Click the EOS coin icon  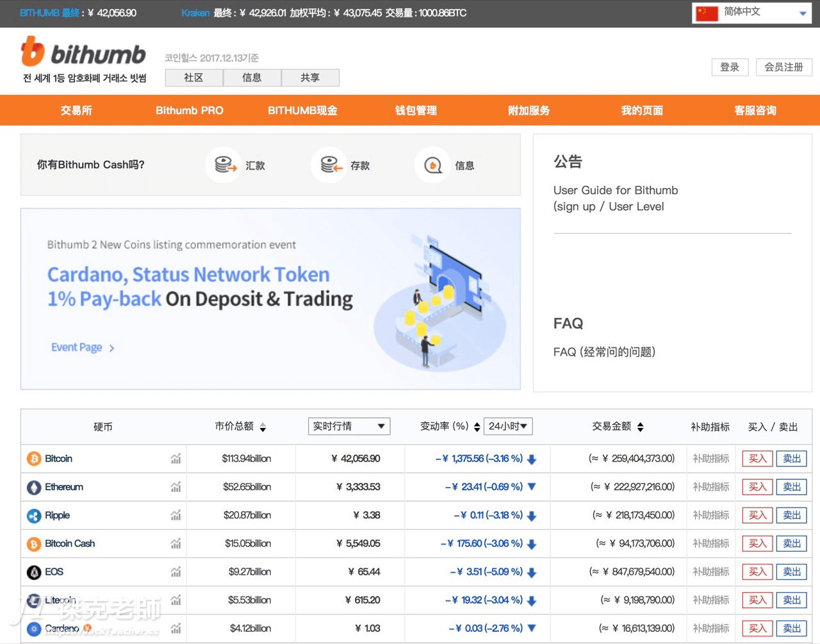[33, 572]
